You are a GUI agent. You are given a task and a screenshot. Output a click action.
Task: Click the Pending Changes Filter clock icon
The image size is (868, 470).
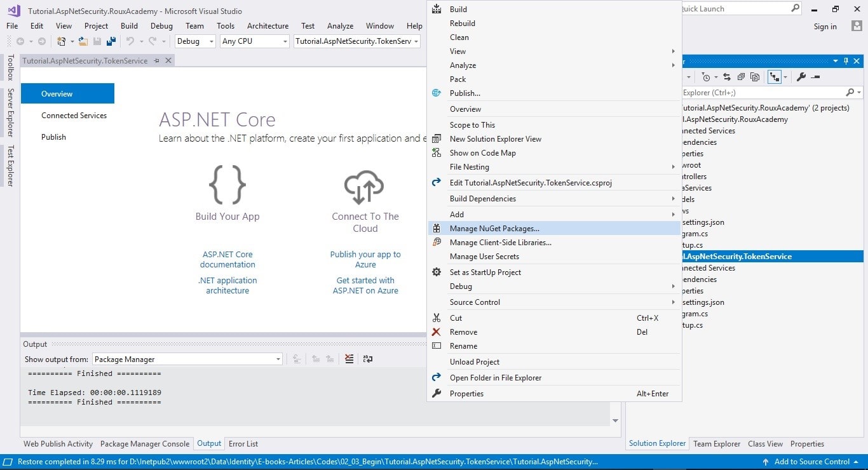[x=706, y=76]
